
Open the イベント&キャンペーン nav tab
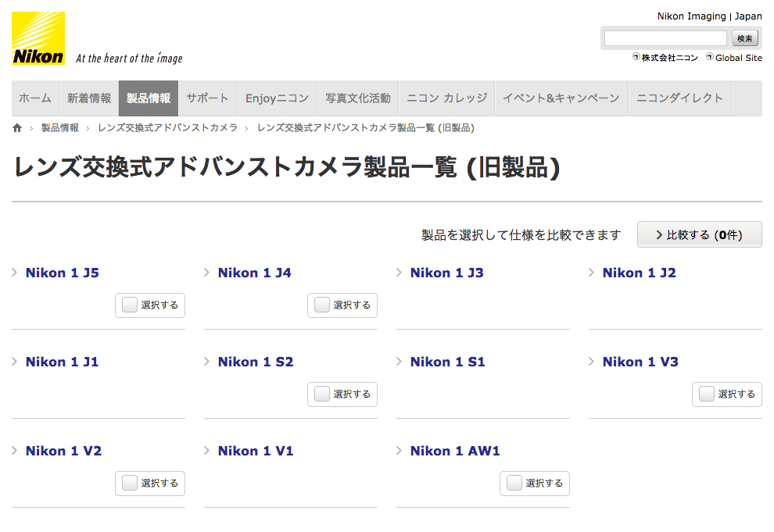coord(561,98)
